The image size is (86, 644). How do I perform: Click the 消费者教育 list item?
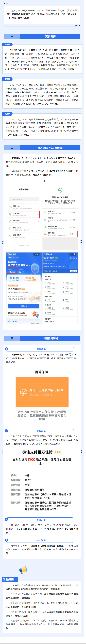click(x=23, y=236)
